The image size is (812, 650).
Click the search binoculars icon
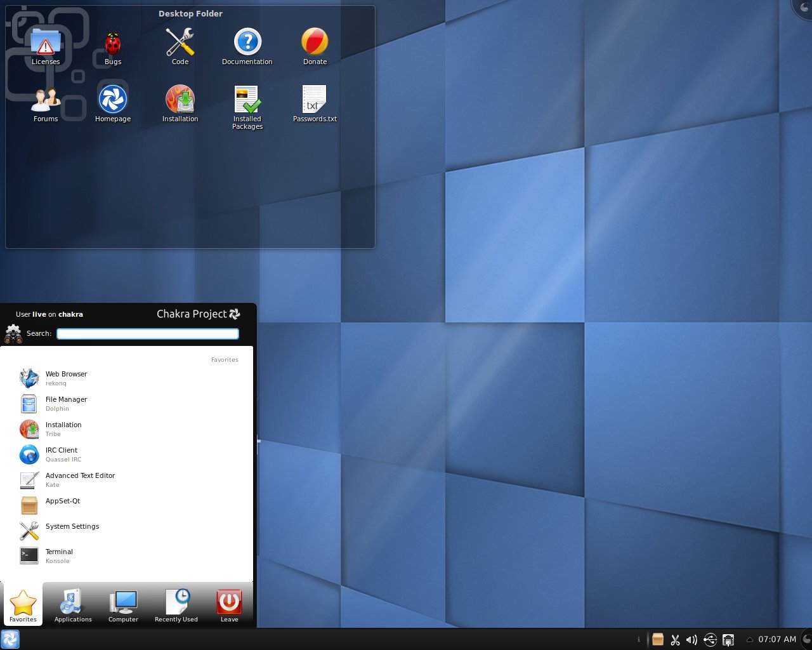pyautogui.click(x=13, y=334)
